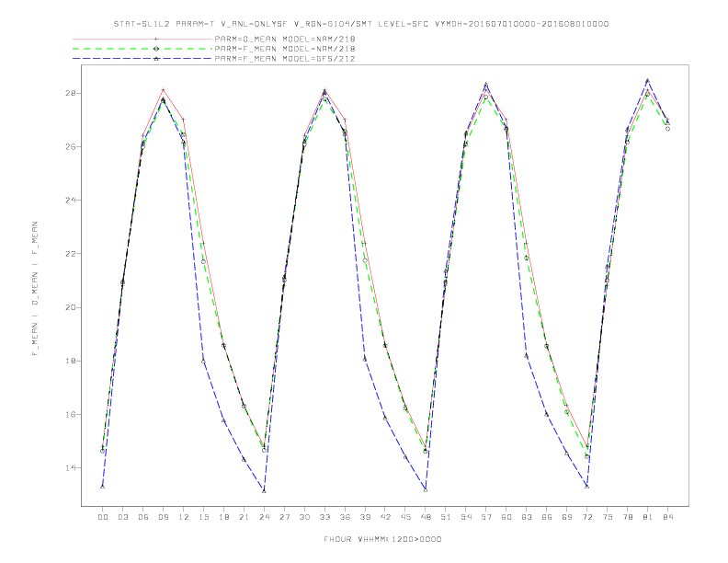Image resolution: width=728 pixels, height=563 pixels.
Task: Click y-axis tick value 20
Action: (x=71, y=307)
